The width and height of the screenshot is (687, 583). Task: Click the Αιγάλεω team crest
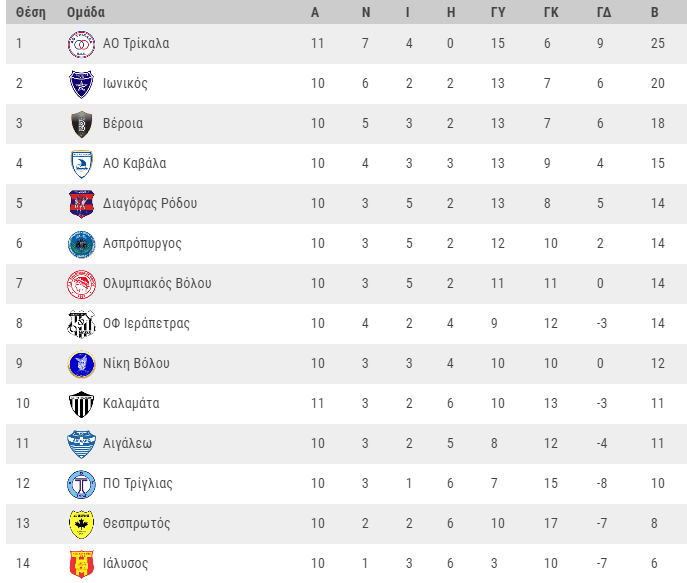tap(81, 444)
